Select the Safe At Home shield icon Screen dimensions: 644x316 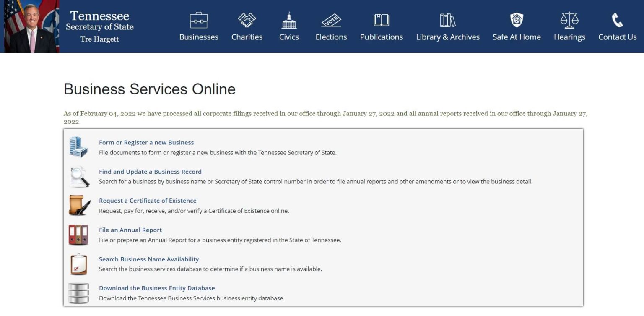click(516, 19)
